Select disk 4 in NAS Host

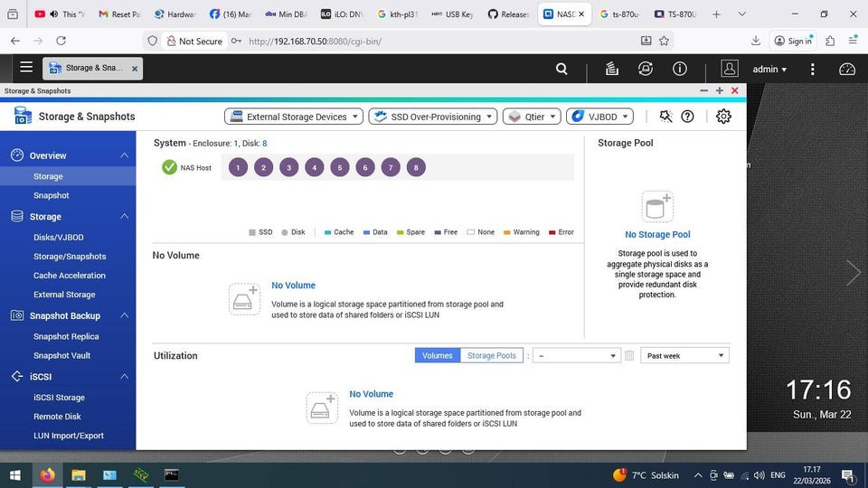pos(315,167)
